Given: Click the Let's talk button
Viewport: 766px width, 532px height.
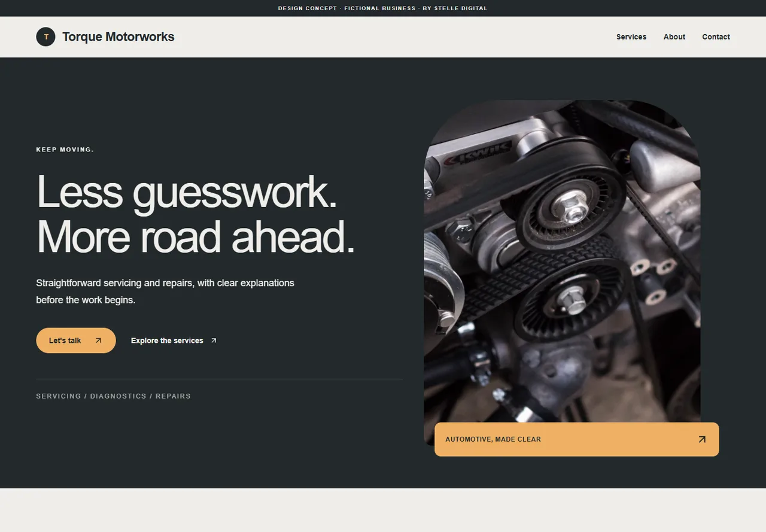Looking at the screenshot, I should click(x=76, y=341).
